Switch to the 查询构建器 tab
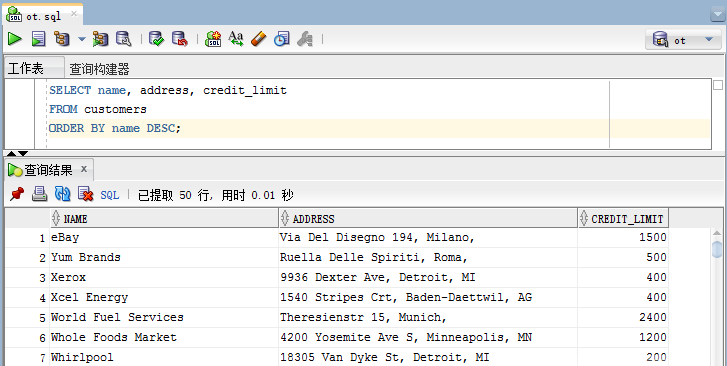Image resolution: width=727 pixels, height=366 pixels. pos(99,69)
